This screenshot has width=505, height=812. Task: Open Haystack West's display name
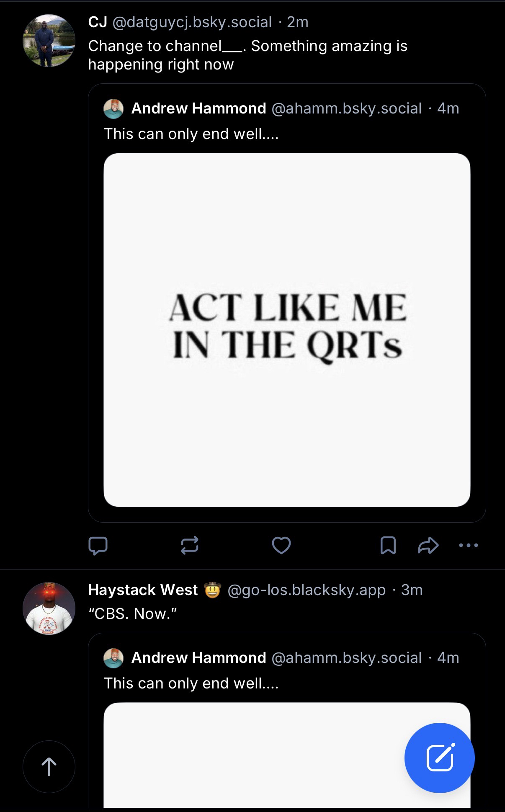coord(143,590)
